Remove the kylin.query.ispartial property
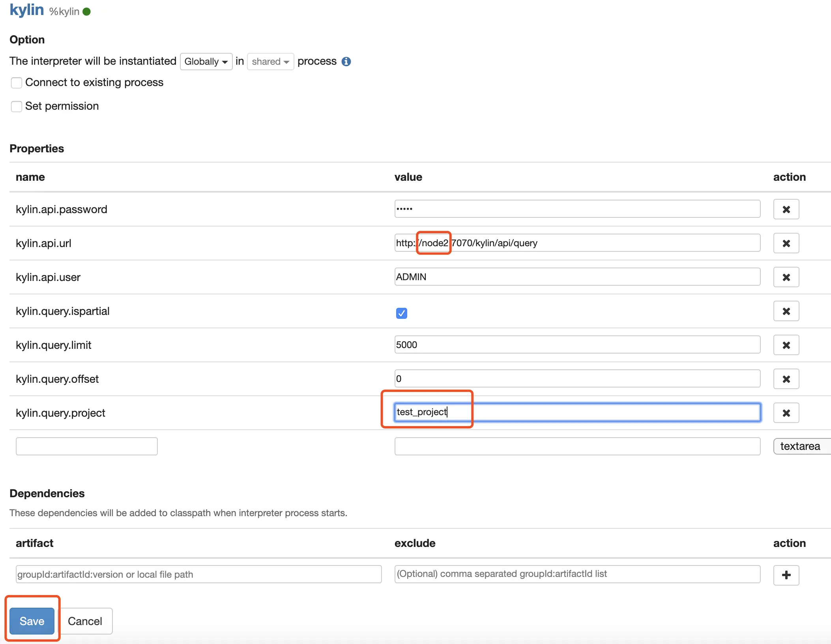The width and height of the screenshot is (831, 644). pyautogui.click(x=786, y=311)
